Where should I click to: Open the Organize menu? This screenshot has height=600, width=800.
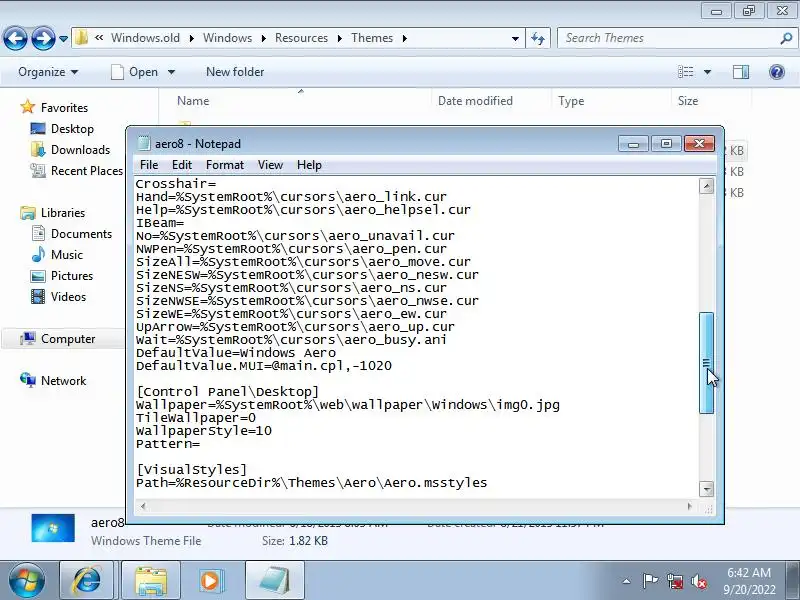pyautogui.click(x=48, y=72)
